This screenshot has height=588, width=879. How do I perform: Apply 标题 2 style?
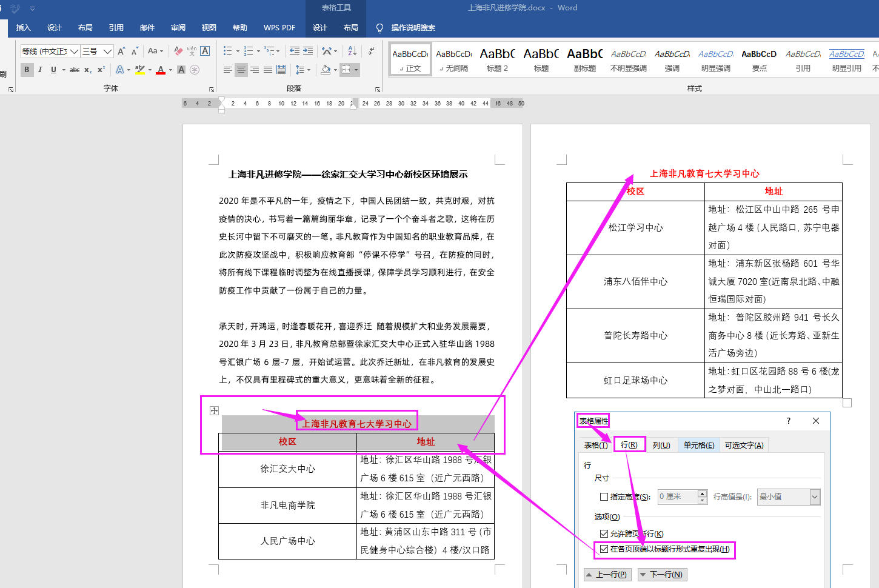pos(497,59)
